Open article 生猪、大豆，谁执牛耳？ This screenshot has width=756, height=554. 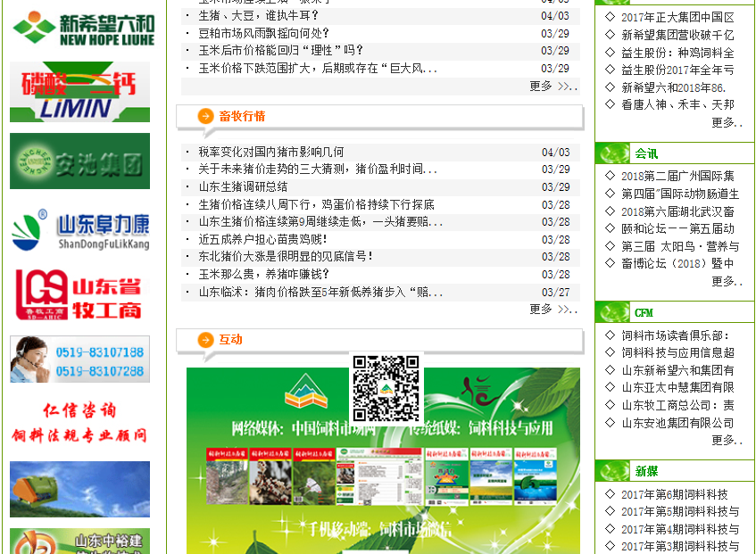(x=259, y=16)
